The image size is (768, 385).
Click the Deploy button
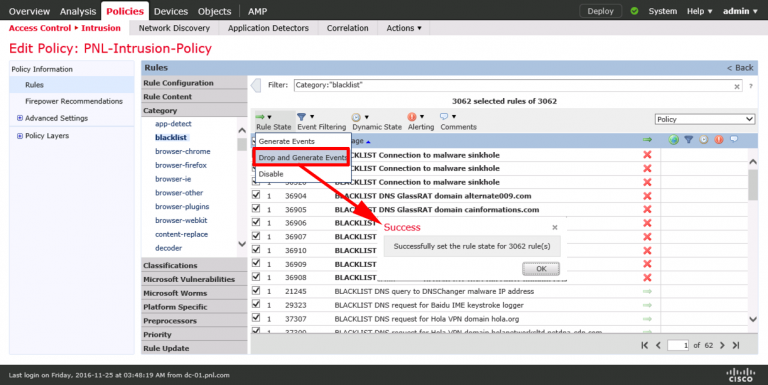[x=600, y=11]
